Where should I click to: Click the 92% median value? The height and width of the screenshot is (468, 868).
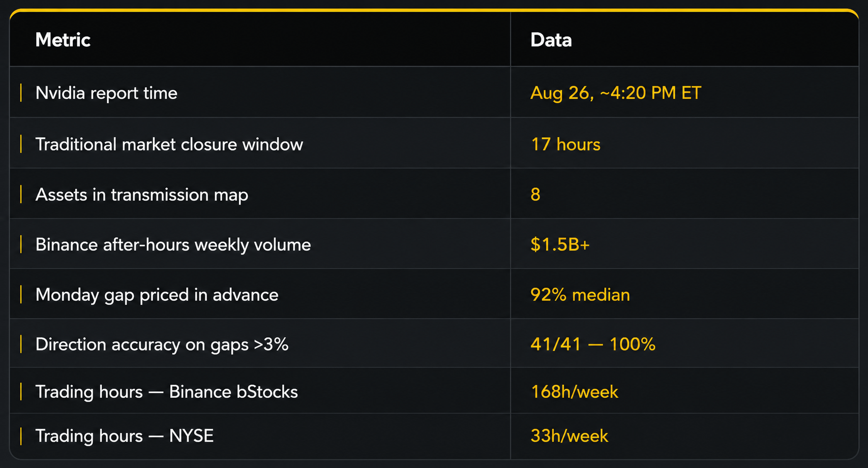[x=580, y=295]
